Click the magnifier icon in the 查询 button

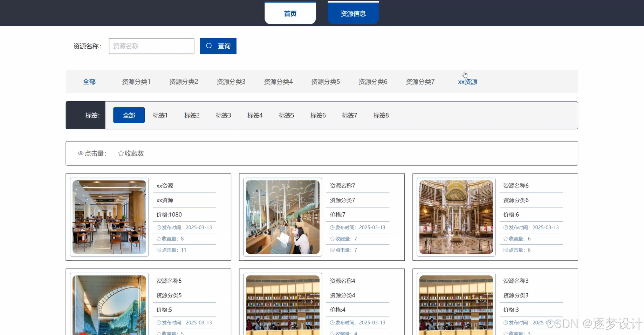coord(209,46)
